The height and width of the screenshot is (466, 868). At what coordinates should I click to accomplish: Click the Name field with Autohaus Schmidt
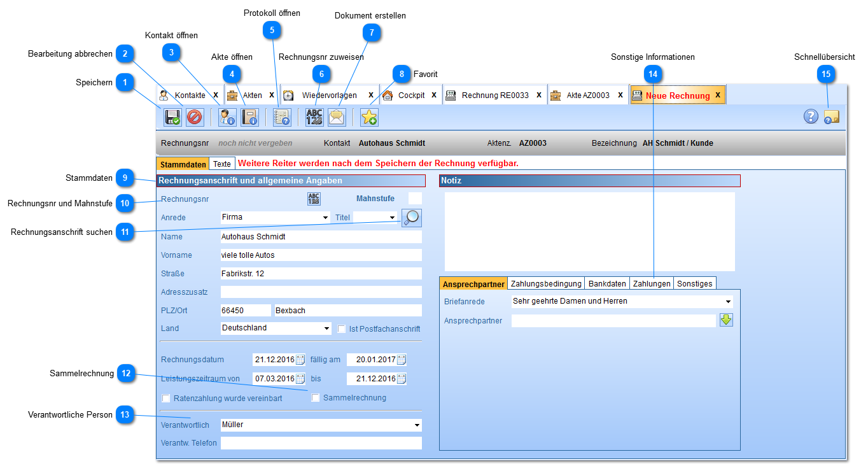321,237
